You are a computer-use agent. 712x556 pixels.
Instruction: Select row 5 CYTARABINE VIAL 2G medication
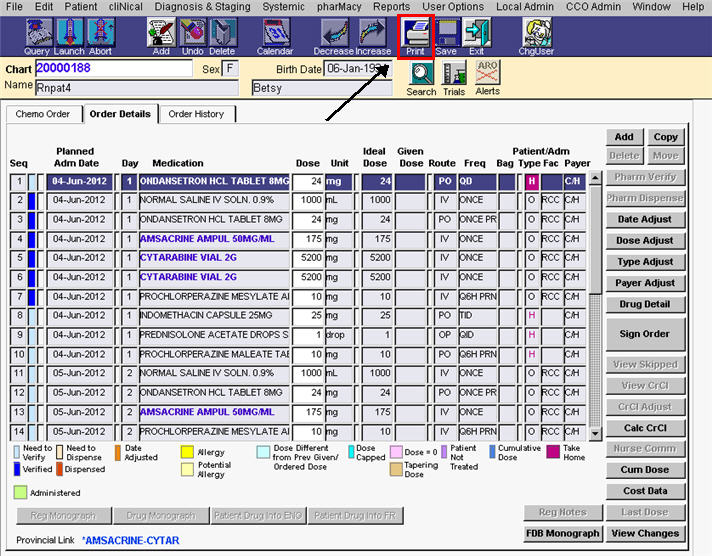click(x=214, y=258)
